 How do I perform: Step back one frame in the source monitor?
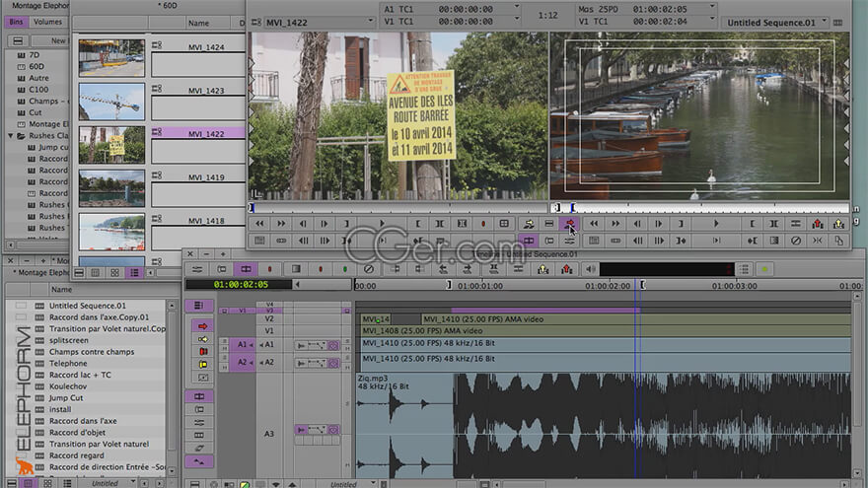tap(303, 224)
